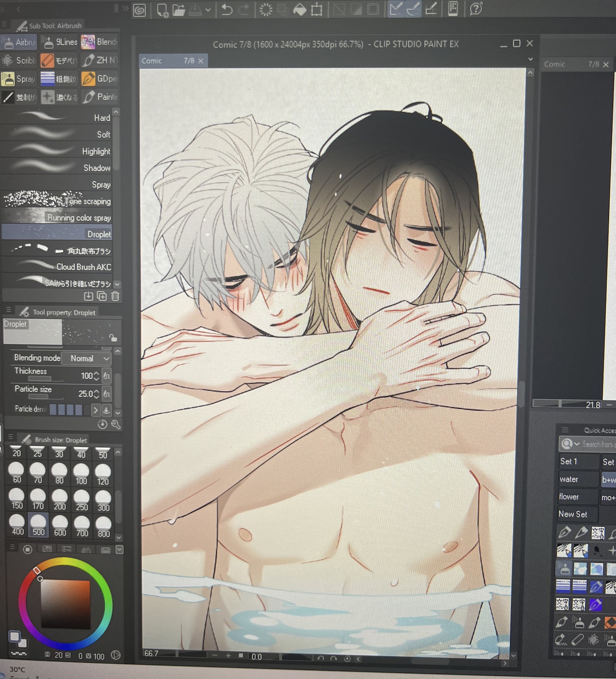Click the Fill paint bucket icon
This screenshot has width=616, height=679.
tap(300, 10)
